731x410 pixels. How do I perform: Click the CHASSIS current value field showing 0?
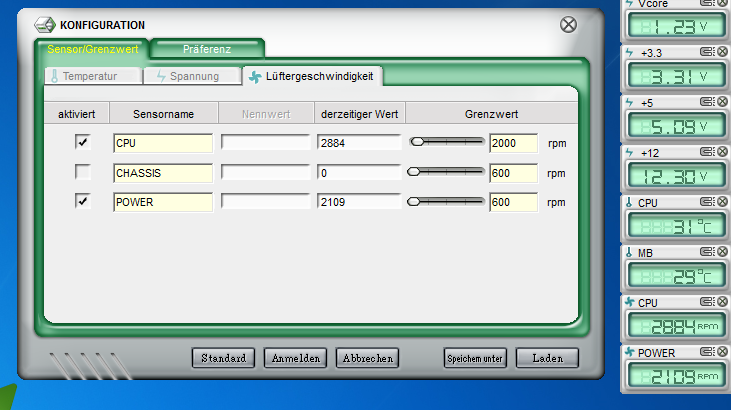point(359,173)
